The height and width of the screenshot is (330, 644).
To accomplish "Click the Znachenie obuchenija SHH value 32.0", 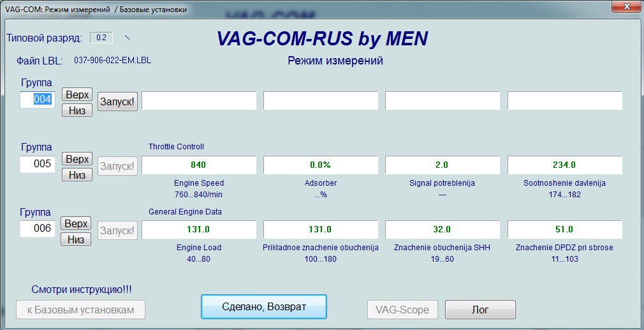I will pyautogui.click(x=443, y=229).
